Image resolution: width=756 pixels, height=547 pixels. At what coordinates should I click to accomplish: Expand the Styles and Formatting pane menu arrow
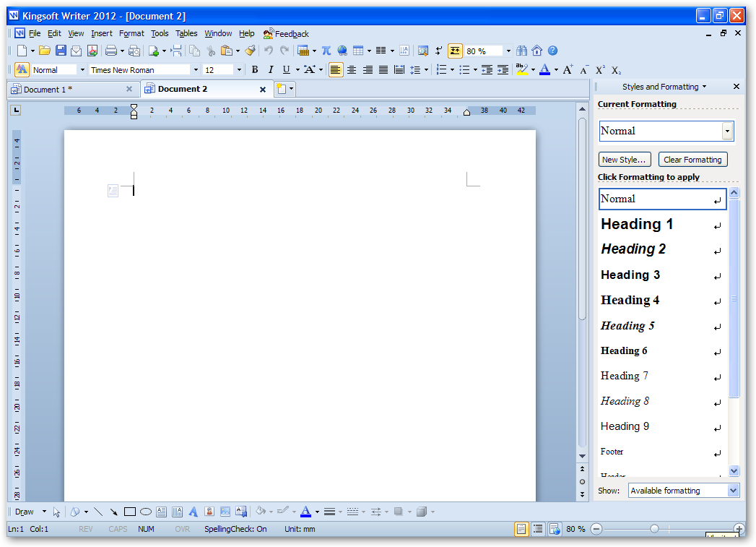pos(704,87)
